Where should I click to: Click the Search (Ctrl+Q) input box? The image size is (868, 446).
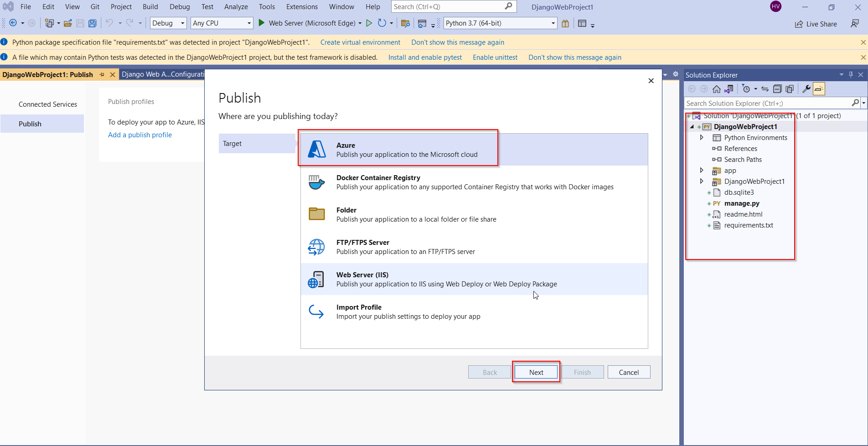coord(453,7)
